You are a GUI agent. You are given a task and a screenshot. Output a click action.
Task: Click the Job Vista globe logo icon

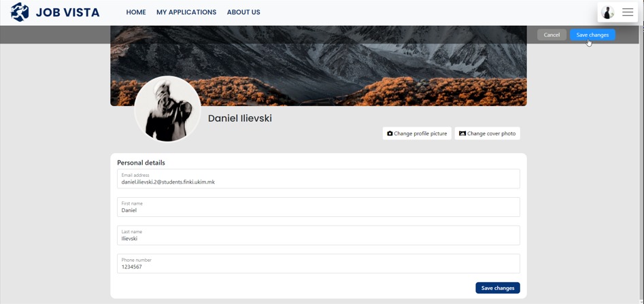tap(20, 12)
